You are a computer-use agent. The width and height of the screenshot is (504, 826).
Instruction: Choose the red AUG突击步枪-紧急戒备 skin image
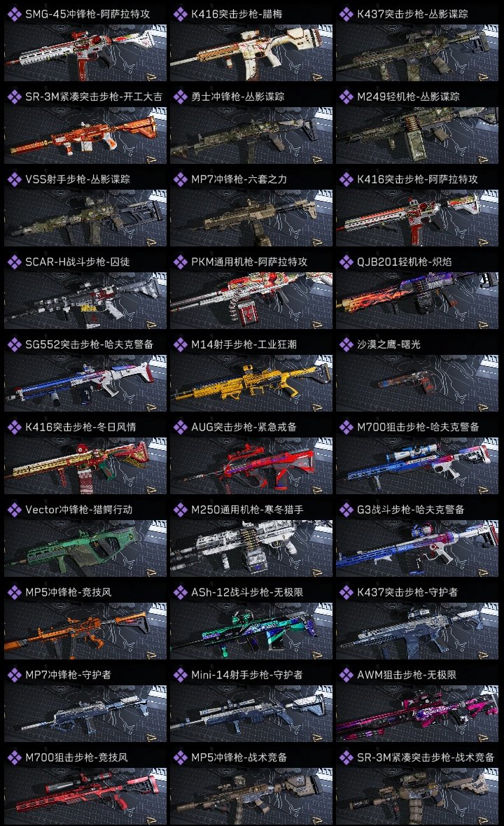251,465
